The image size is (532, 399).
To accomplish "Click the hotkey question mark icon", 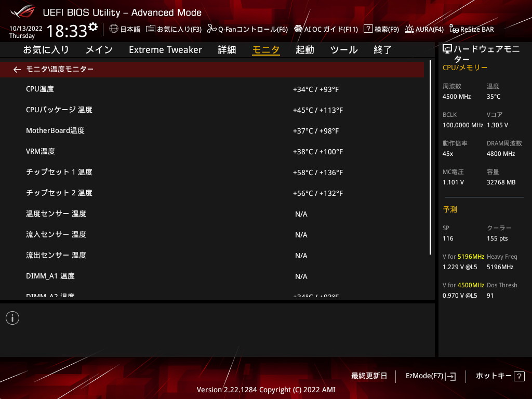I will coord(519,376).
